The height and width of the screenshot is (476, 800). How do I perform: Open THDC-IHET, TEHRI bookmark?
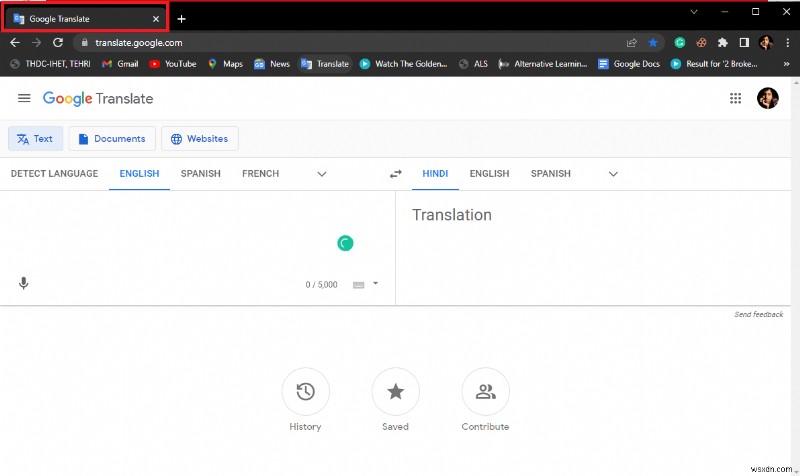tap(51, 64)
